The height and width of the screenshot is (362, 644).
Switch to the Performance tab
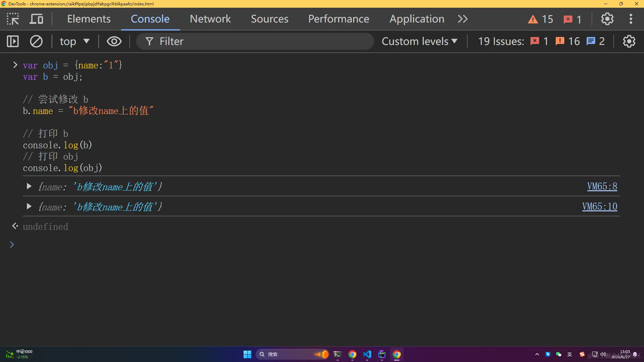[339, 19]
